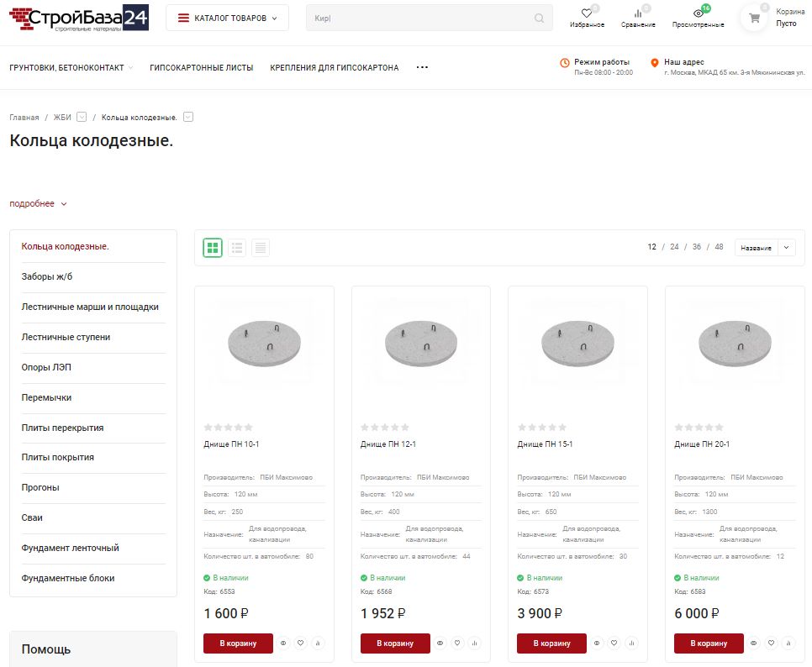Viewport: 812px width, 667px height.
Task: Open Днище ПН 15-1 product title
Action: (x=545, y=444)
